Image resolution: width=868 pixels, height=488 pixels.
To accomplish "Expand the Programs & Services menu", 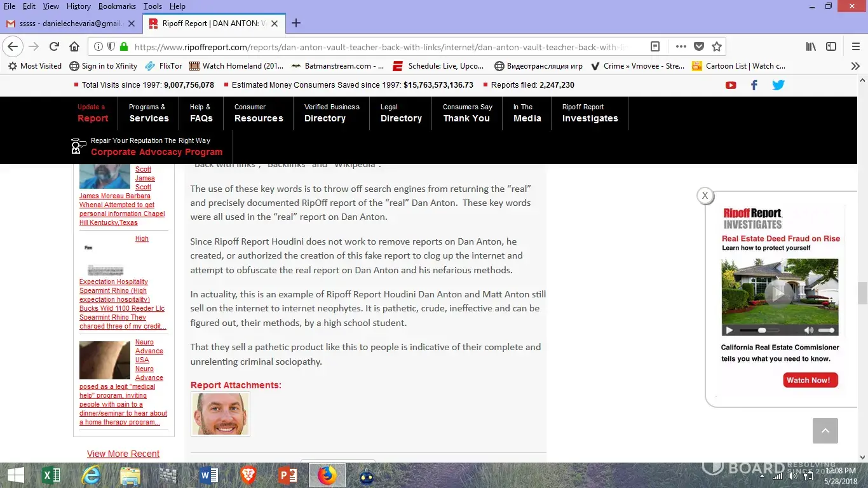I will click(149, 113).
